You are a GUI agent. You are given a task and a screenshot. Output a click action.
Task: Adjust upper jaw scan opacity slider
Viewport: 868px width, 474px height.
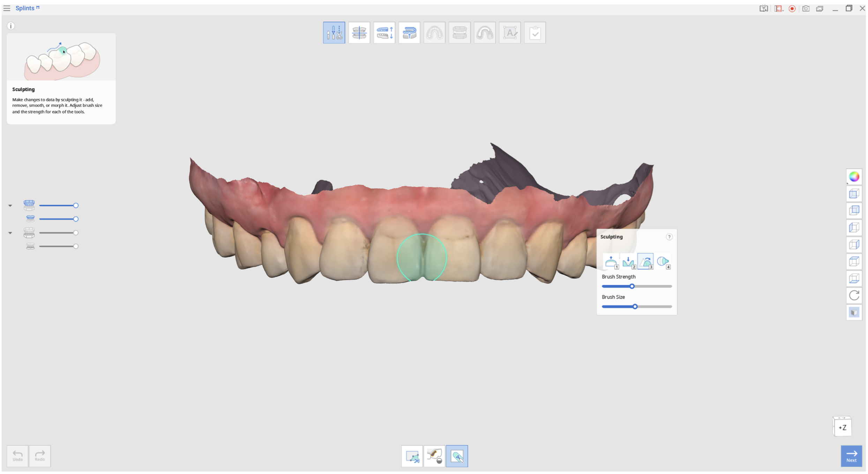(59, 219)
